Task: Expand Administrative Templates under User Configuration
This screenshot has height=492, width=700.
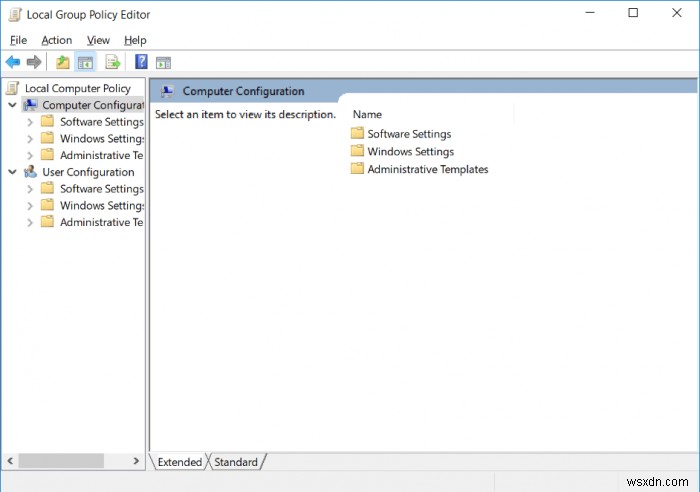Action: pyautogui.click(x=30, y=222)
